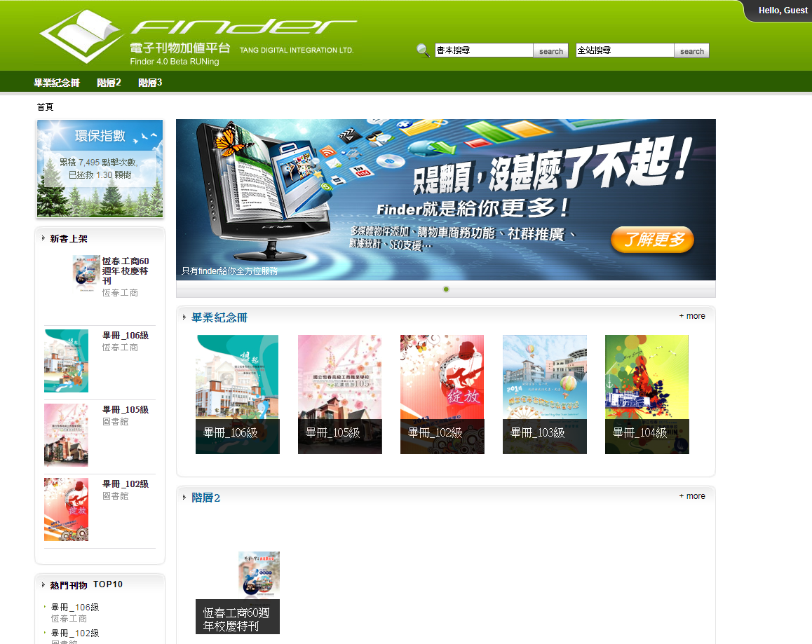Click 恆春工商 publisher under 畢冊_106級 in 新書上架

tap(120, 348)
